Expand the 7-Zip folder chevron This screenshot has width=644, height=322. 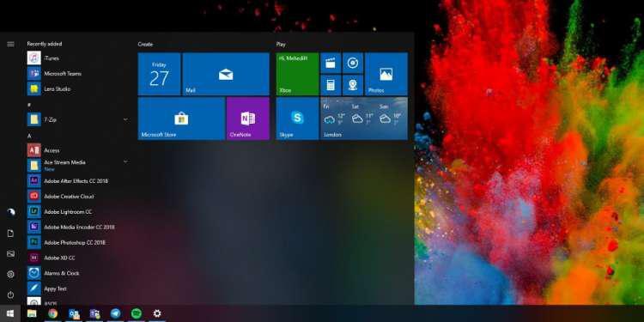pos(125,119)
